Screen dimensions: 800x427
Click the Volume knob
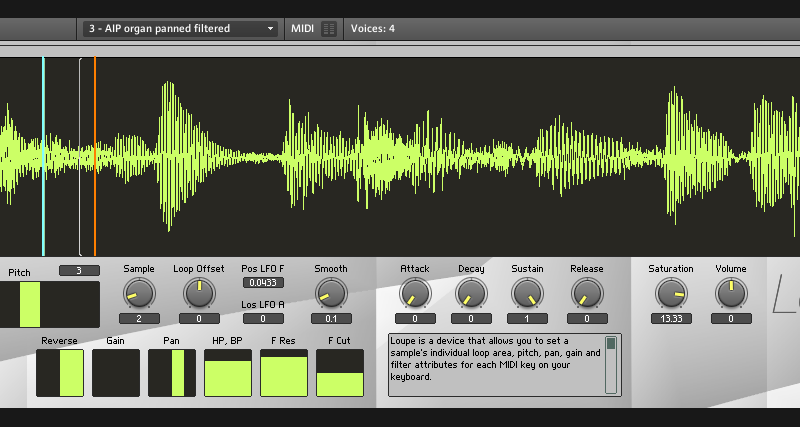[x=731, y=293]
